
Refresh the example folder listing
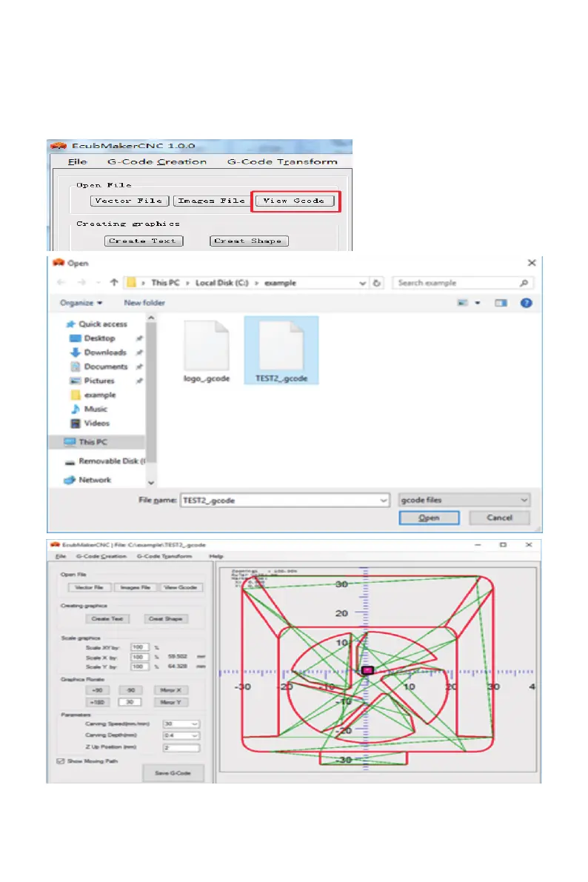tap(377, 283)
